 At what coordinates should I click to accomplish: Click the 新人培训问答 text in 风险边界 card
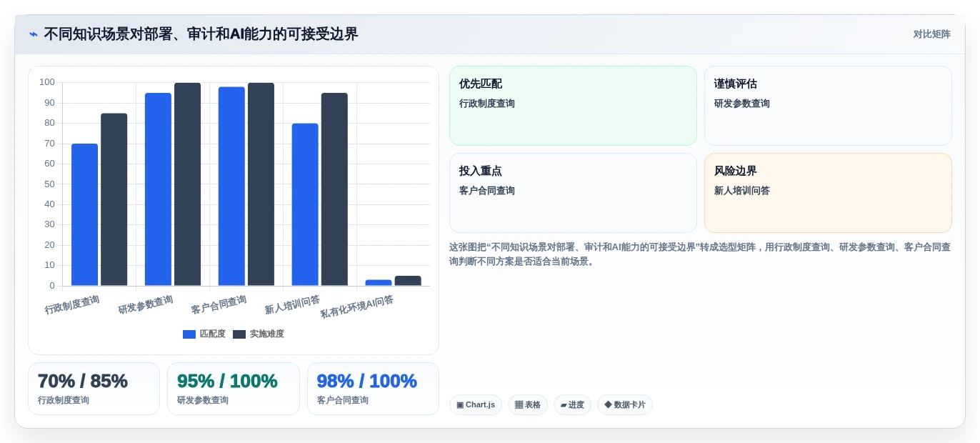742,191
